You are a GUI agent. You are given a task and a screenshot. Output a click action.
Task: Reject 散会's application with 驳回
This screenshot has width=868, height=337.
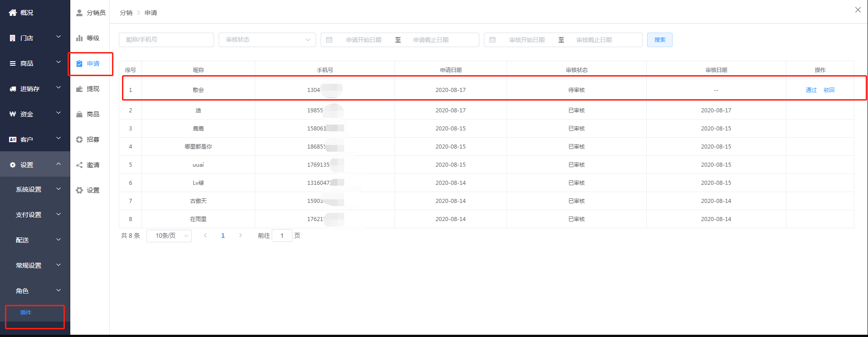[x=829, y=90]
